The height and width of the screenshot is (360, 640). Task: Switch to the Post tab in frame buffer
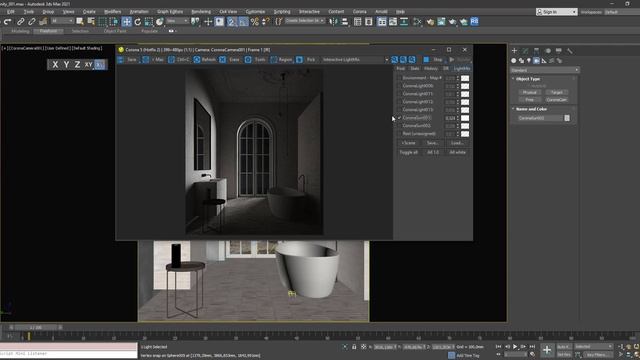[x=401, y=69]
